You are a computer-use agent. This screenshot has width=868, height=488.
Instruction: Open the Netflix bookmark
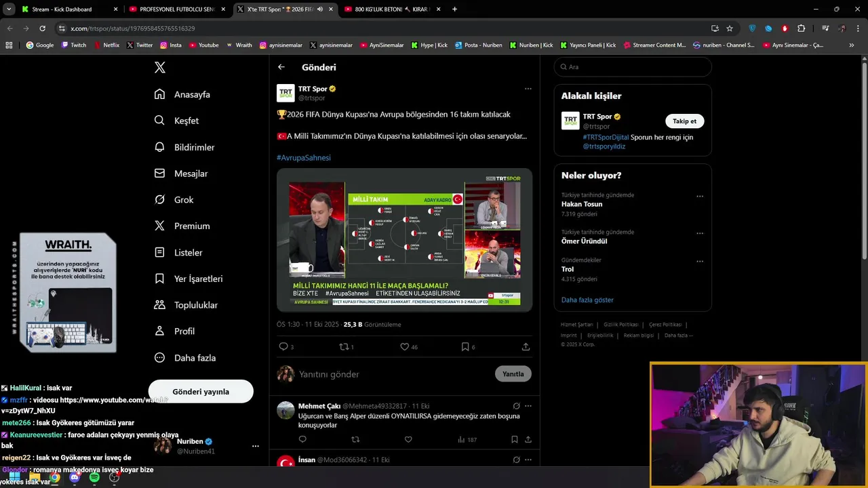pyautogui.click(x=106, y=45)
